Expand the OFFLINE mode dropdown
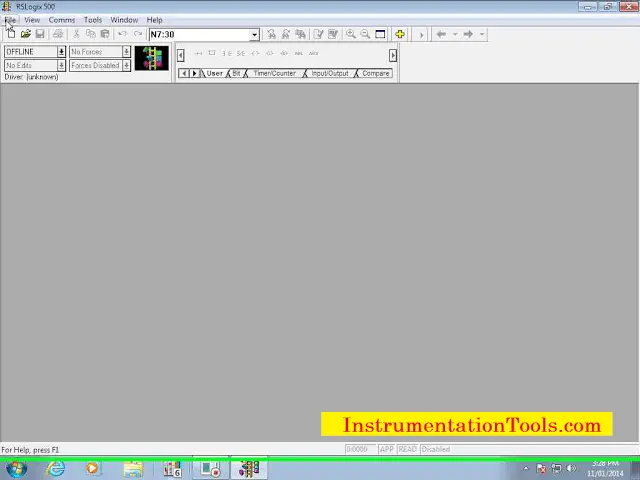 pyautogui.click(x=61, y=52)
